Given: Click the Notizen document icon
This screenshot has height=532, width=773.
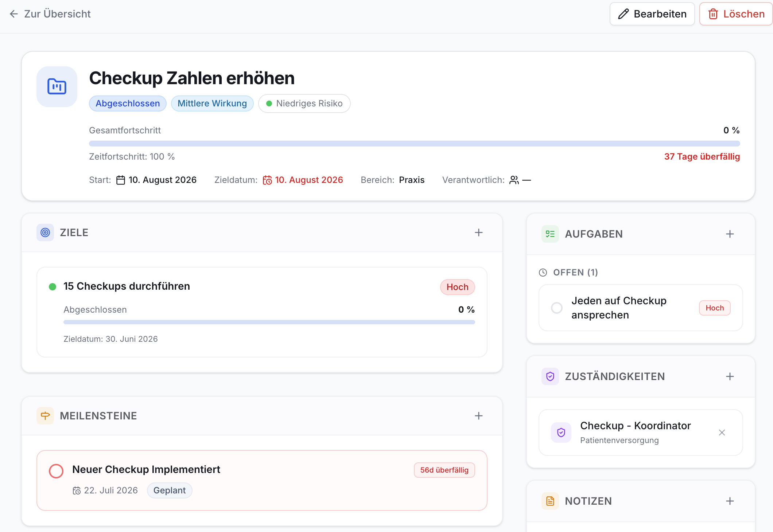Looking at the screenshot, I should coord(550,501).
